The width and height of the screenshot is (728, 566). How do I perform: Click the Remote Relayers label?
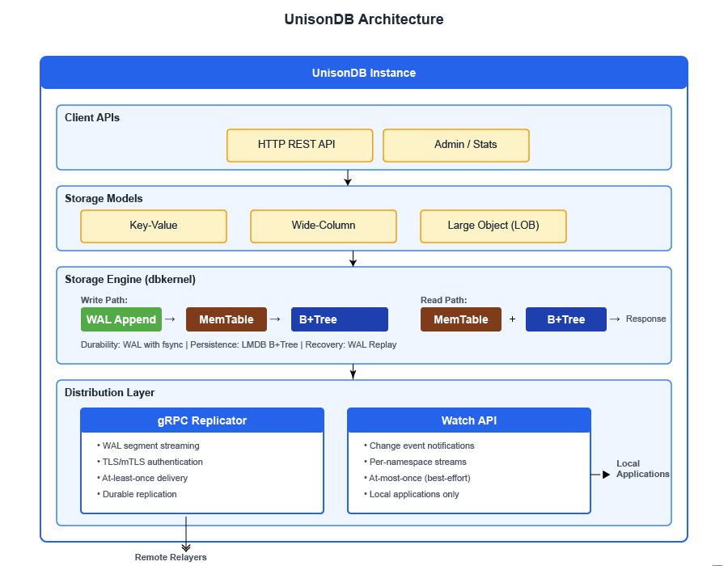[171, 556]
